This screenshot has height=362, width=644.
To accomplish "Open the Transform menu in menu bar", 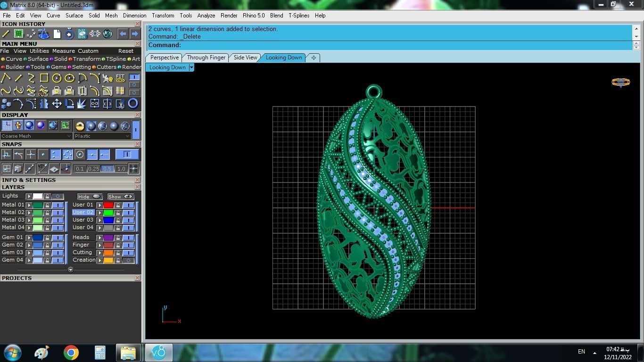I will click(163, 16).
